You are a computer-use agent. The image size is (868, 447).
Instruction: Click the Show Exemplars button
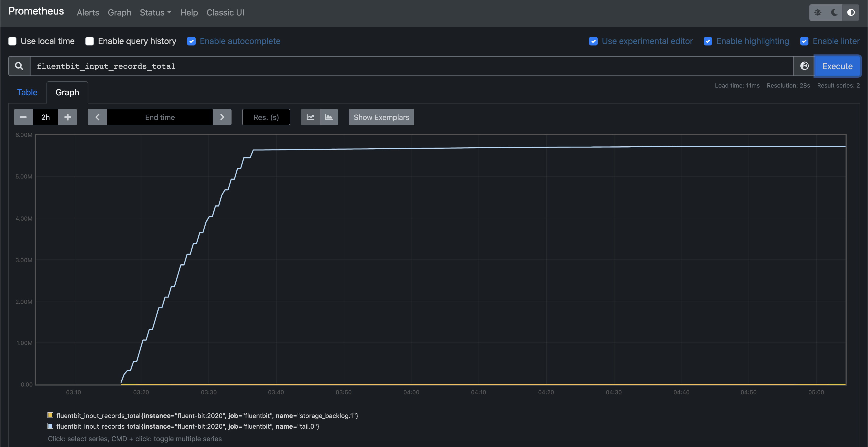point(381,117)
